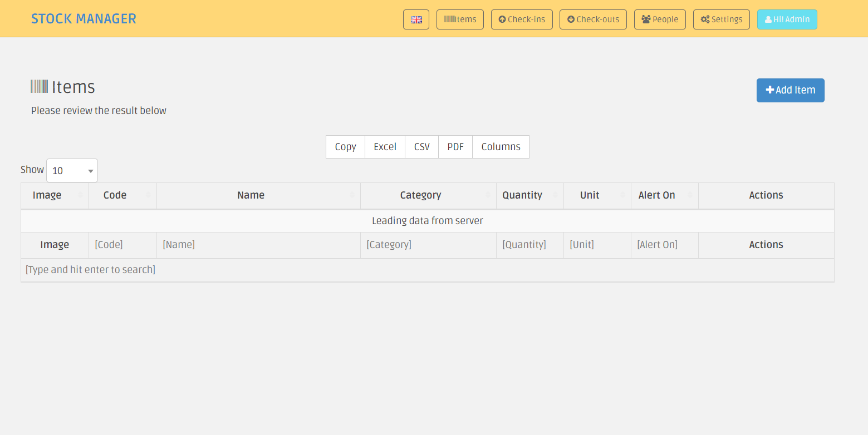Export table as CSV
This screenshot has width=868, height=435.
[421, 147]
